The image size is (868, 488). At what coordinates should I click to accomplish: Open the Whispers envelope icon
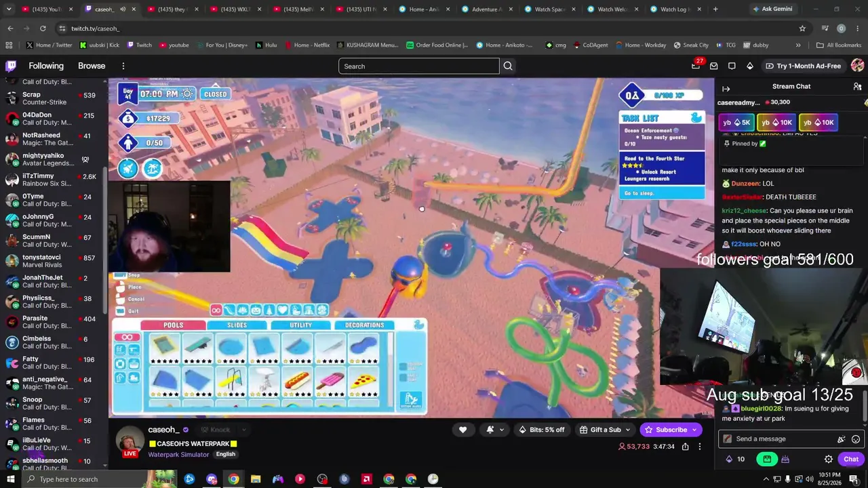714,66
